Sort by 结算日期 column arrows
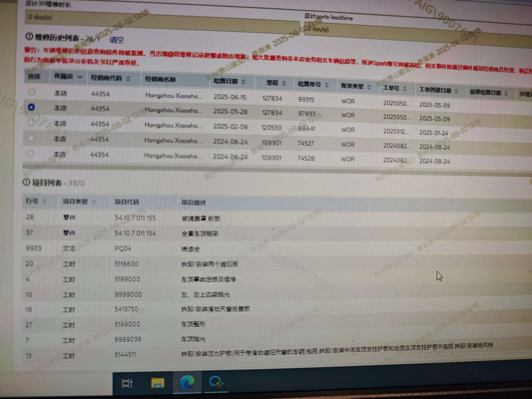This screenshot has height=399, width=532. [x=244, y=81]
